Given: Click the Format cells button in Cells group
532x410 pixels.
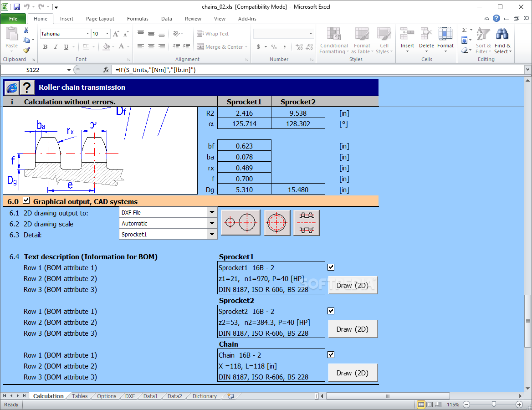Looking at the screenshot, I should [x=445, y=41].
